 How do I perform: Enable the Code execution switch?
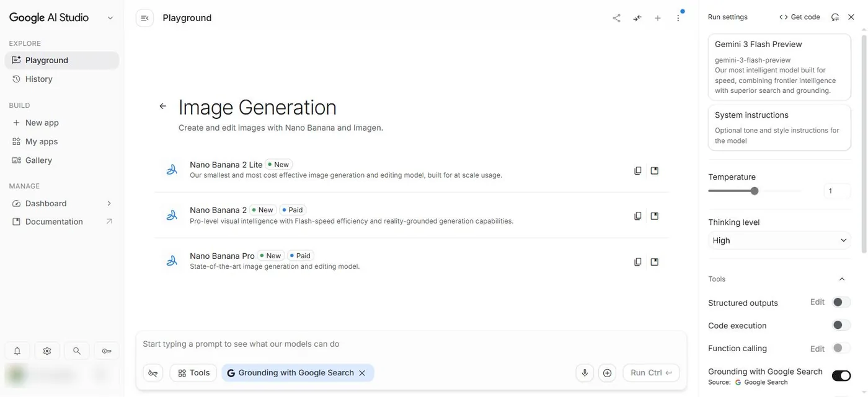click(841, 325)
